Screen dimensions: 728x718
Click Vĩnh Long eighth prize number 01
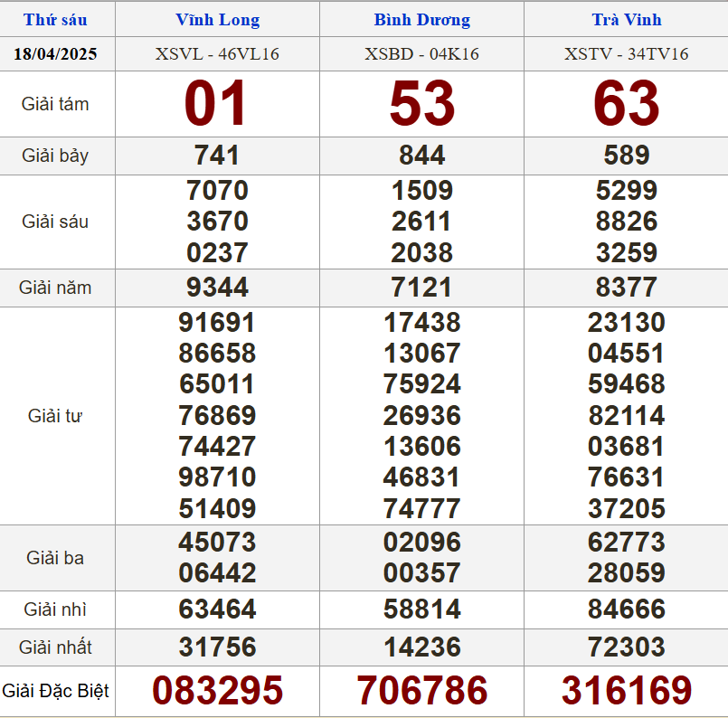click(217, 103)
